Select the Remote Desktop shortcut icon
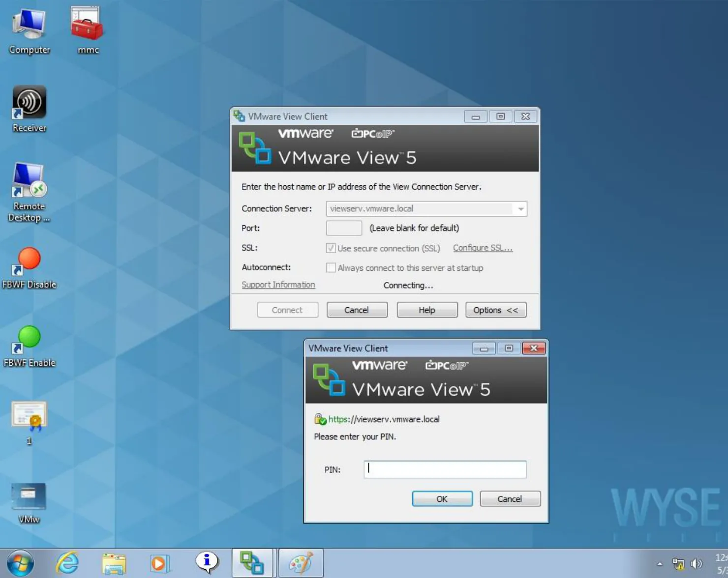Viewport: 728px width, 578px height. 29,192
